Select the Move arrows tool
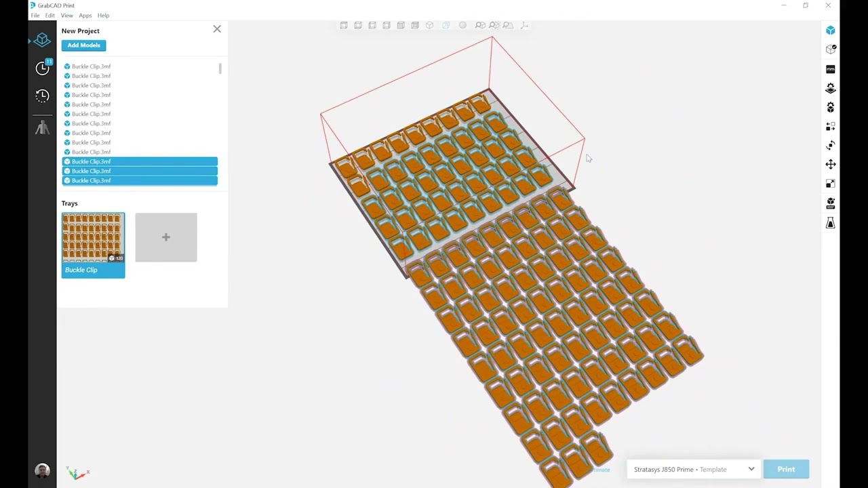 (830, 165)
